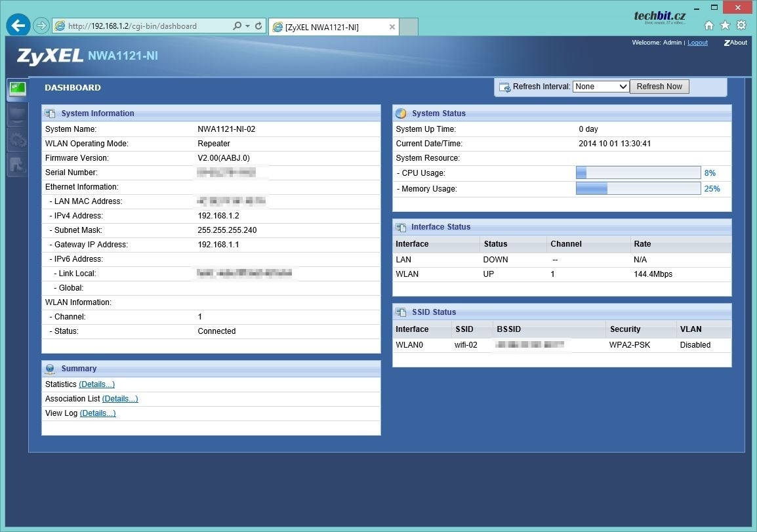Select the ZyXEL NWA1121-NI browser tab

328,27
